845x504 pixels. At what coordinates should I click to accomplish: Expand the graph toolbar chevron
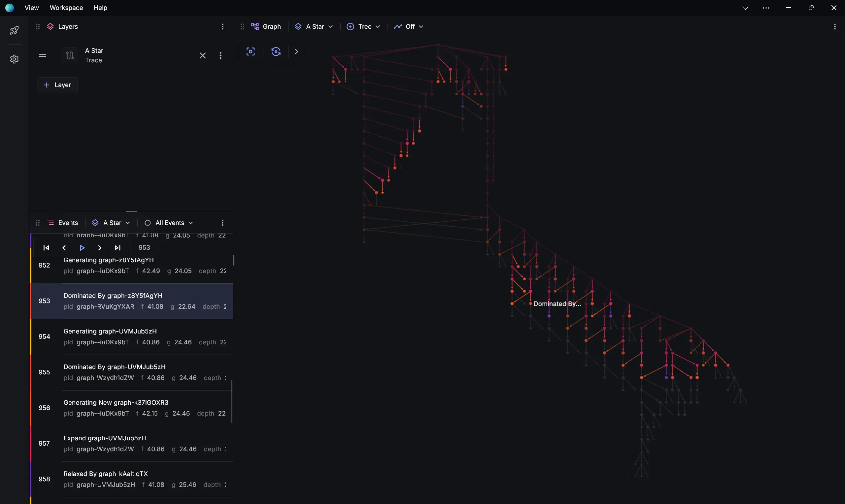(x=296, y=52)
